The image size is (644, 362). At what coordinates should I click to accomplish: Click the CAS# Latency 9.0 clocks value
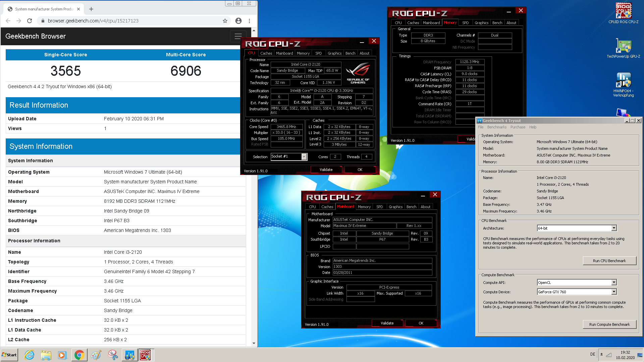pyautogui.click(x=470, y=74)
